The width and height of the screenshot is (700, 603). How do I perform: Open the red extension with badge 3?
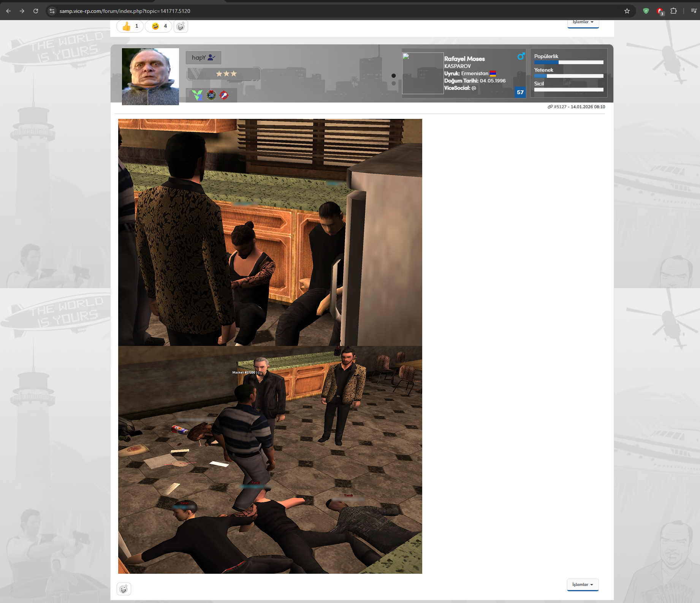coord(660,11)
